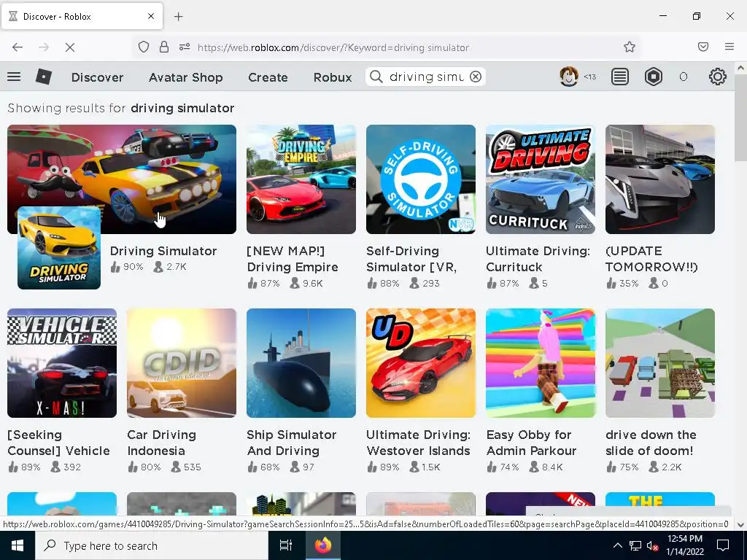Open Seeking Counsel Vehicle Simulator title
Viewport: 747px width, 560px height.
(58, 443)
